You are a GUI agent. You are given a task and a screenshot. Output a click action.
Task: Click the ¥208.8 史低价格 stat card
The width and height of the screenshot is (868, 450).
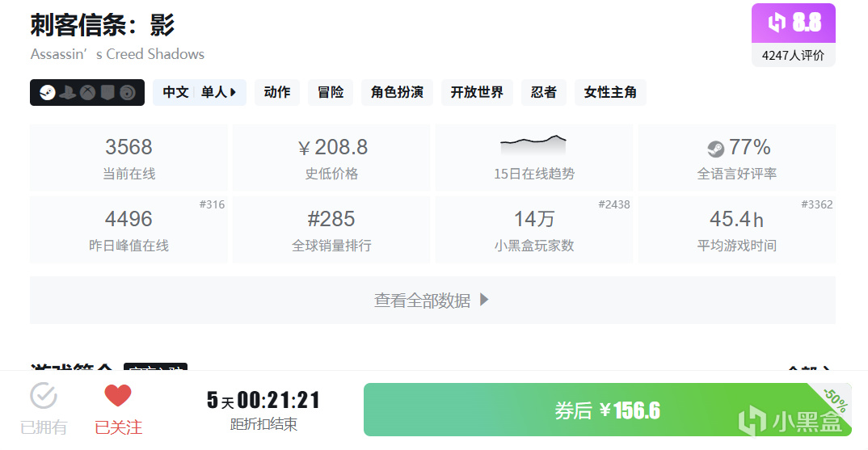point(331,158)
